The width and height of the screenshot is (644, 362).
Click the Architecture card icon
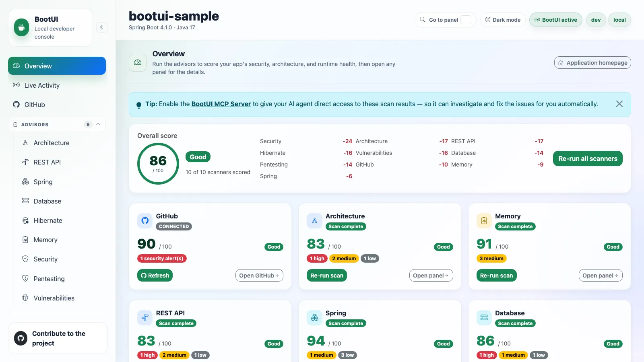coord(314,220)
